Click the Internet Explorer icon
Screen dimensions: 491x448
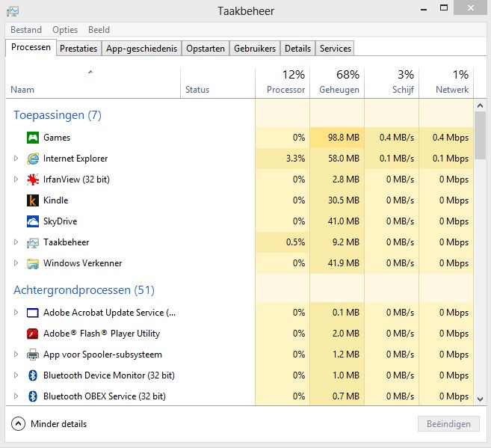pyautogui.click(x=33, y=159)
